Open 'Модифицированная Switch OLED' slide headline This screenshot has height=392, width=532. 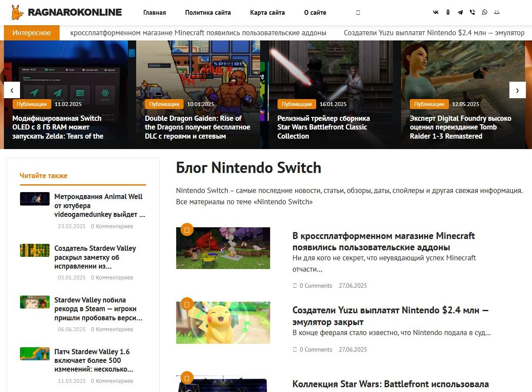tap(58, 127)
